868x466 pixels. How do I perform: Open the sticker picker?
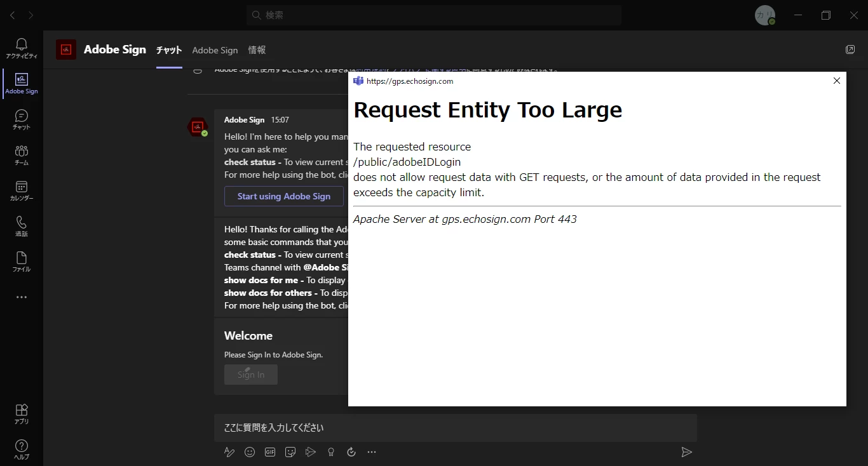point(290,452)
